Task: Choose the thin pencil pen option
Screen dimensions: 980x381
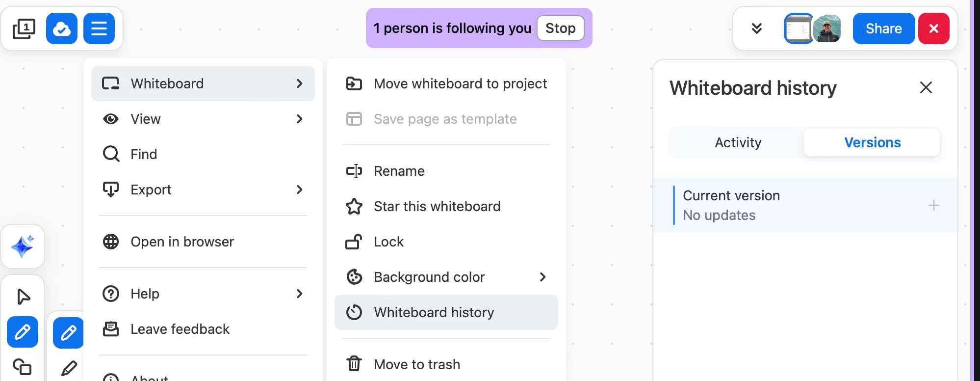Action: (69, 368)
